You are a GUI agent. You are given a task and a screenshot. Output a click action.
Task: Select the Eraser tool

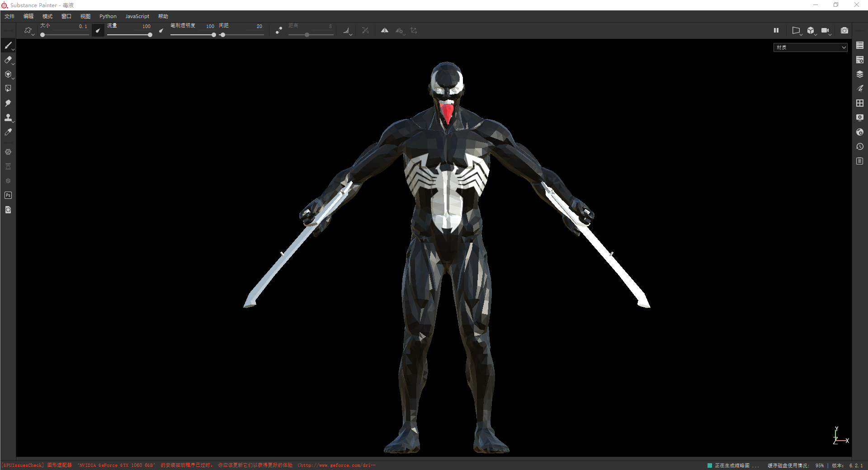click(8, 60)
